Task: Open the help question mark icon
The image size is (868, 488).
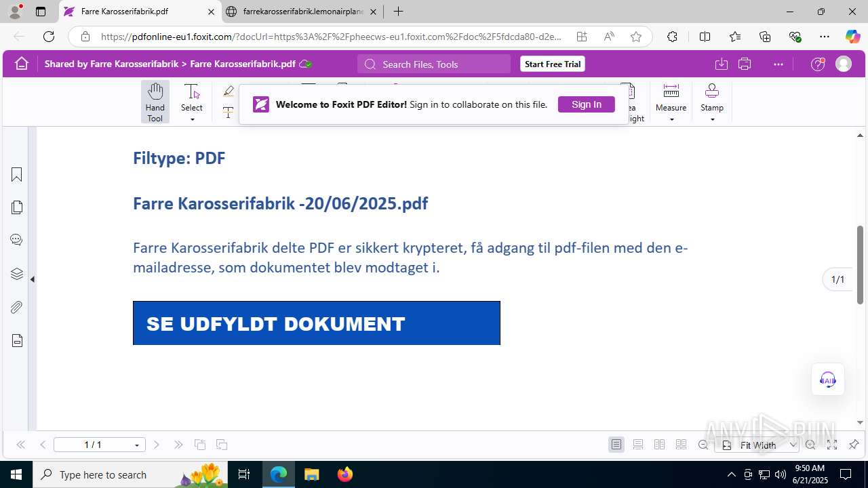Action: coord(818,64)
